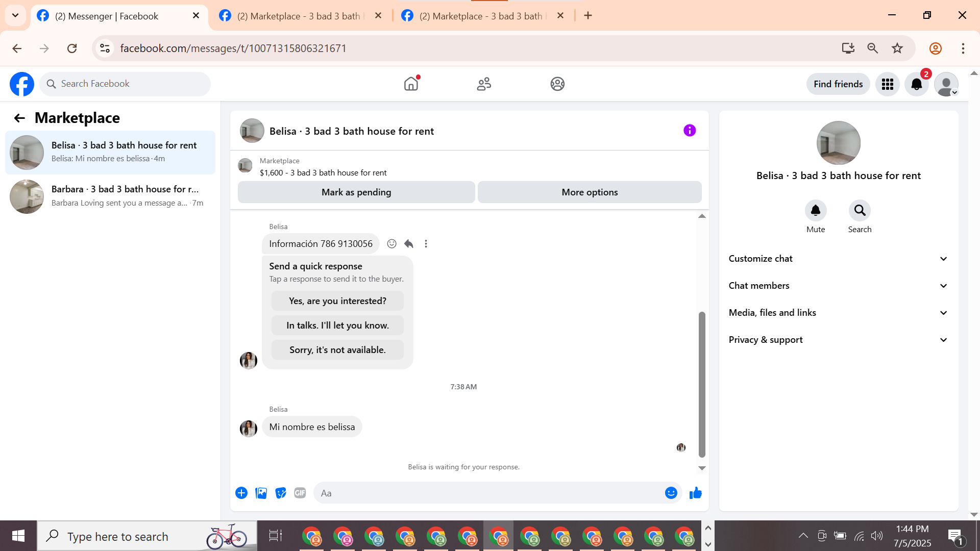Click the GIF picker icon
The width and height of the screenshot is (980, 551).
pyautogui.click(x=300, y=493)
